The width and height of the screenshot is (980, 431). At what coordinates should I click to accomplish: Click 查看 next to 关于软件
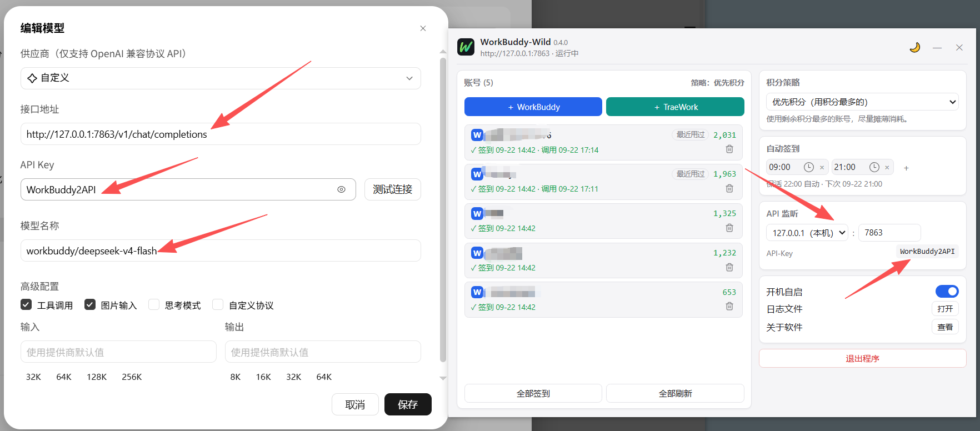[x=945, y=327]
